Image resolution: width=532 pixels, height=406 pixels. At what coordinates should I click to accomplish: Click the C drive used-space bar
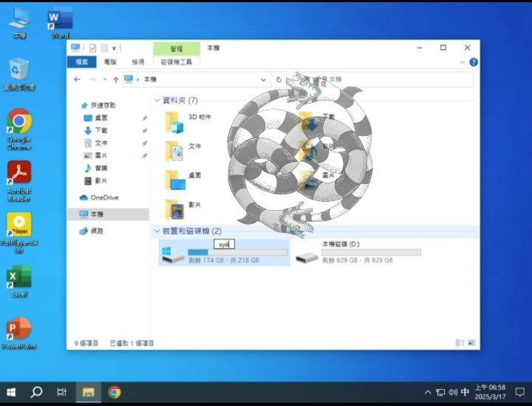pos(237,252)
